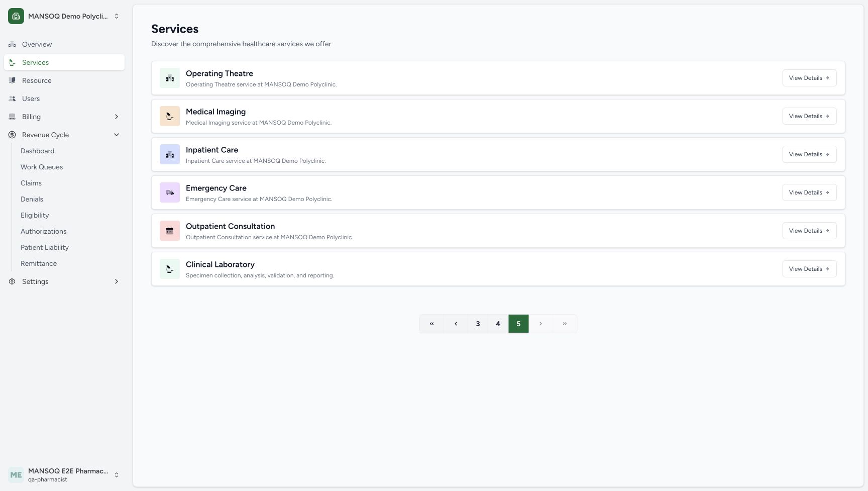Viewport: 868px width, 491px height.
Task: Click the Operating Theatre service icon
Action: (x=170, y=78)
